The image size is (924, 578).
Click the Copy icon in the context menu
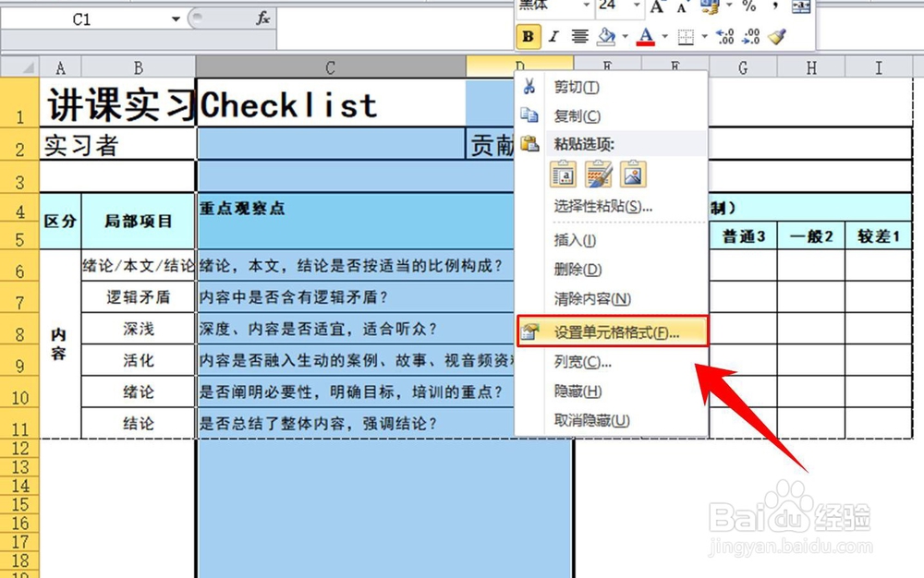[x=530, y=116]
